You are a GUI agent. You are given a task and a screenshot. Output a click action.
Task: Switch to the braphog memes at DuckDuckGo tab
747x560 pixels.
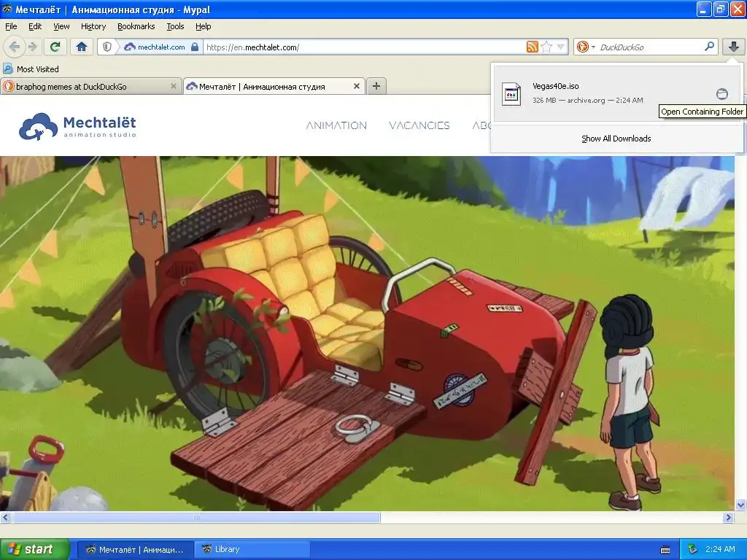click(x=90, y=86)
